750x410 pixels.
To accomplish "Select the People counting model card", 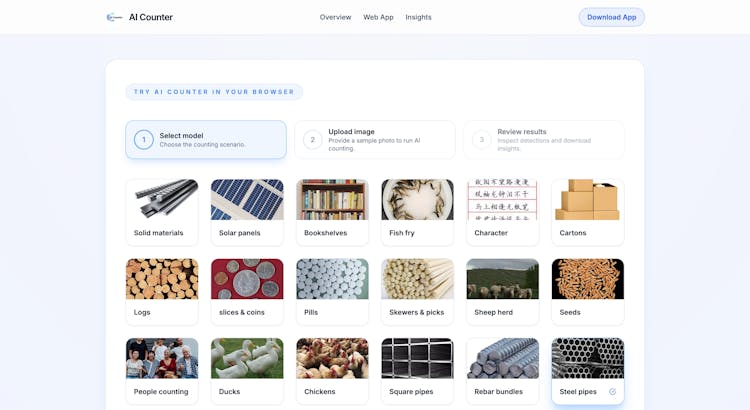I will [162, 370].
